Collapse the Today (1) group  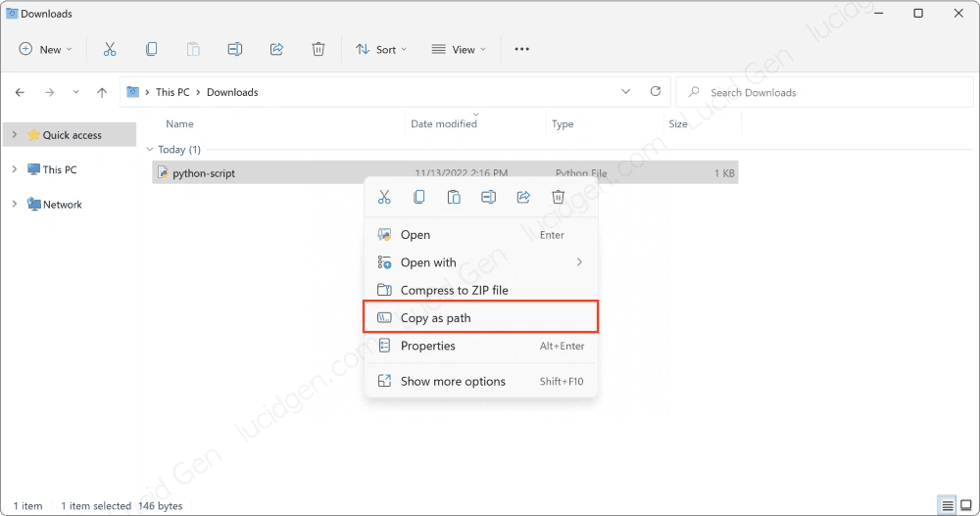[149, 149]
